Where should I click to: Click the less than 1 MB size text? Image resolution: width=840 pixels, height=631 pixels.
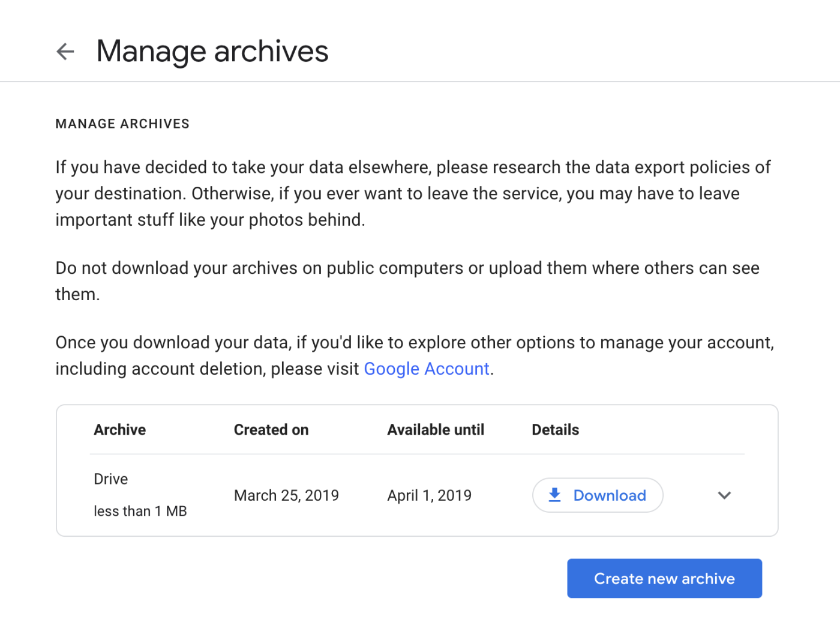(x=140, y=511)
